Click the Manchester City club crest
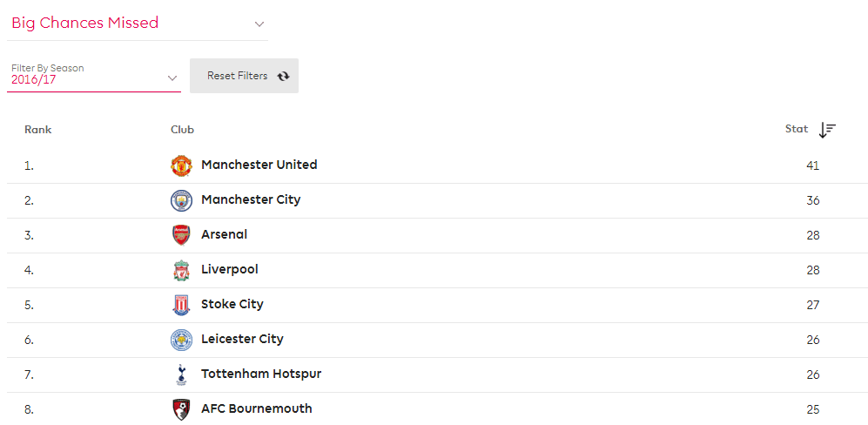This screenshot has height=425, width=868. 181,200
